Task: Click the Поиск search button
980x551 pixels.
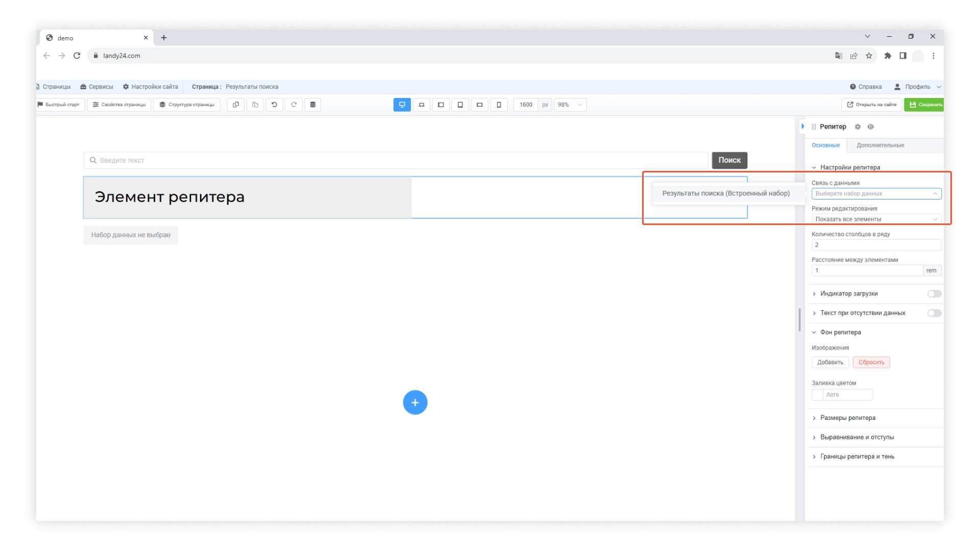Action: 729,160
